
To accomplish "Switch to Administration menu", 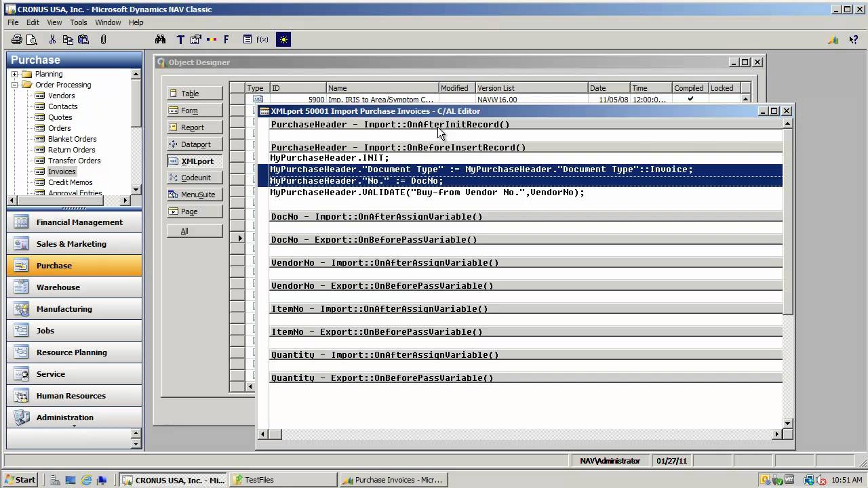I will click(75, 418).
